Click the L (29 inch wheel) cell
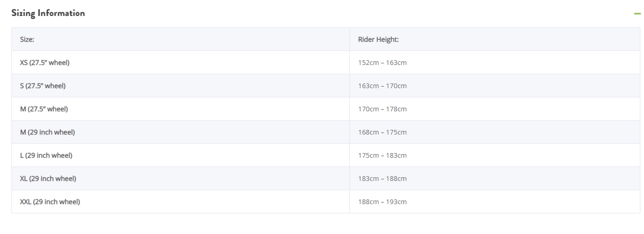Screen dimensions: 644x234 (x=181, y=155)
